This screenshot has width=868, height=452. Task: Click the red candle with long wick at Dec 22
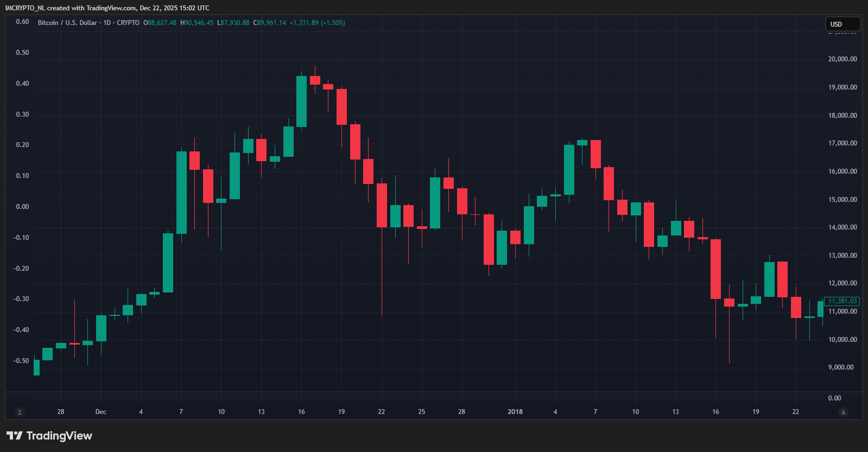coord(382,205)
